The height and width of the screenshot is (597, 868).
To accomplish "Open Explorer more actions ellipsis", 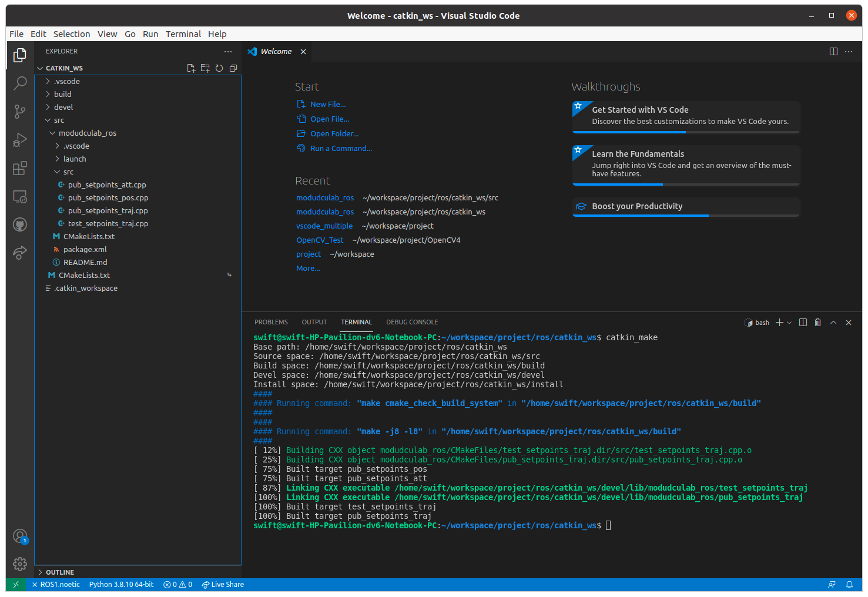I will coord(228,52).
